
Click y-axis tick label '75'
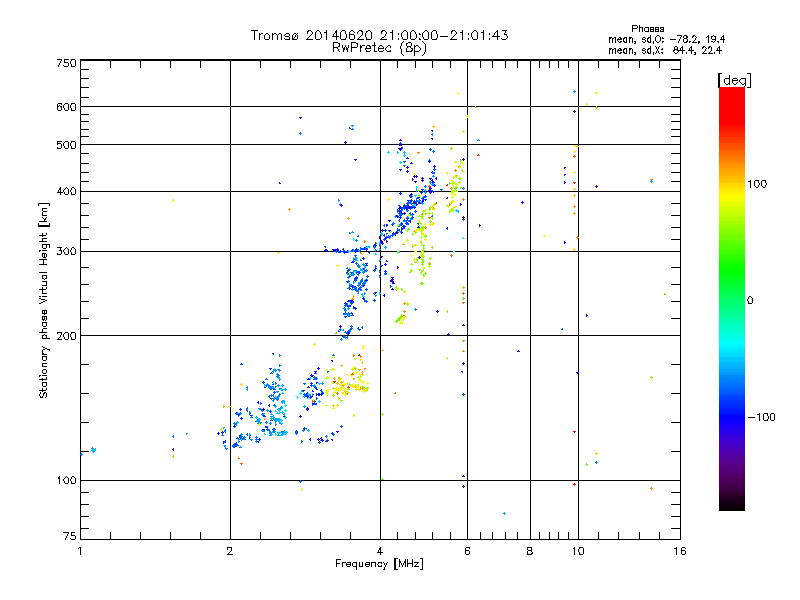[70, 536]
